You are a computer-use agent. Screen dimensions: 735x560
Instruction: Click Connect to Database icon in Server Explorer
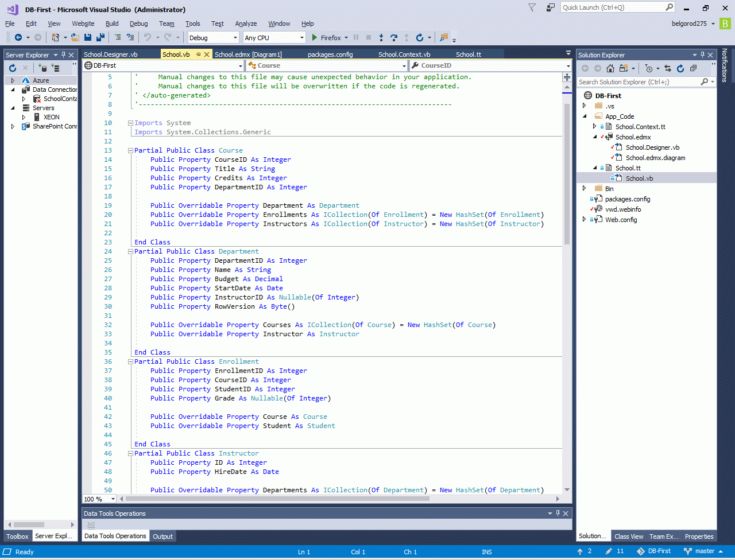(42, 68)
